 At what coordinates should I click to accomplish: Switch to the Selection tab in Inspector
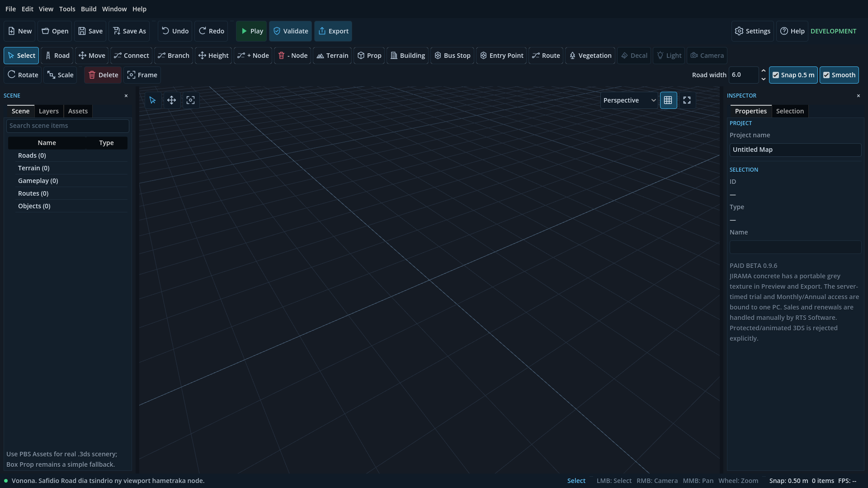point(790,111)
